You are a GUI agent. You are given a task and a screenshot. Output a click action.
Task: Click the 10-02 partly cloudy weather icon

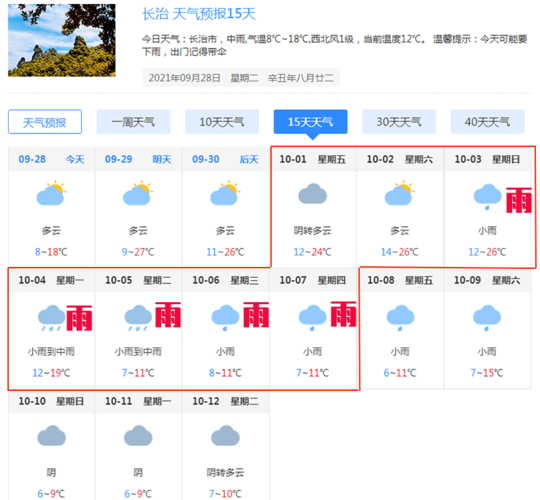[x=399, y=192]
